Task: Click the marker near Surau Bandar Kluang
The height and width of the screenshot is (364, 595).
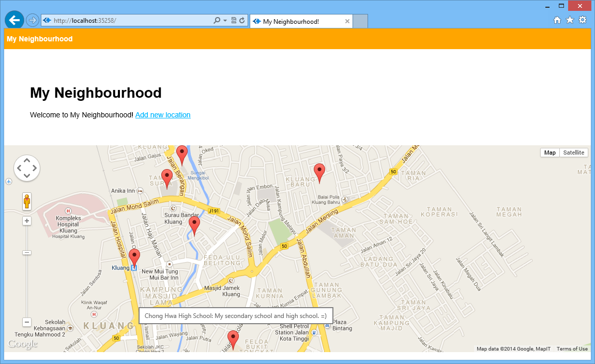Action: pyautogui.click(x=194, y=225)
